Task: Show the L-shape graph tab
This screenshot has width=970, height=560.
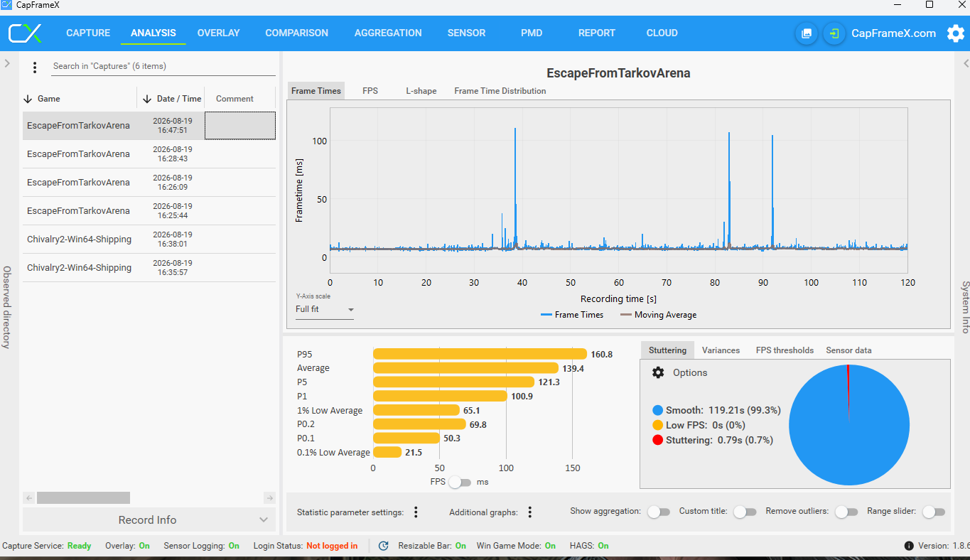Action: tap(421, 91)
